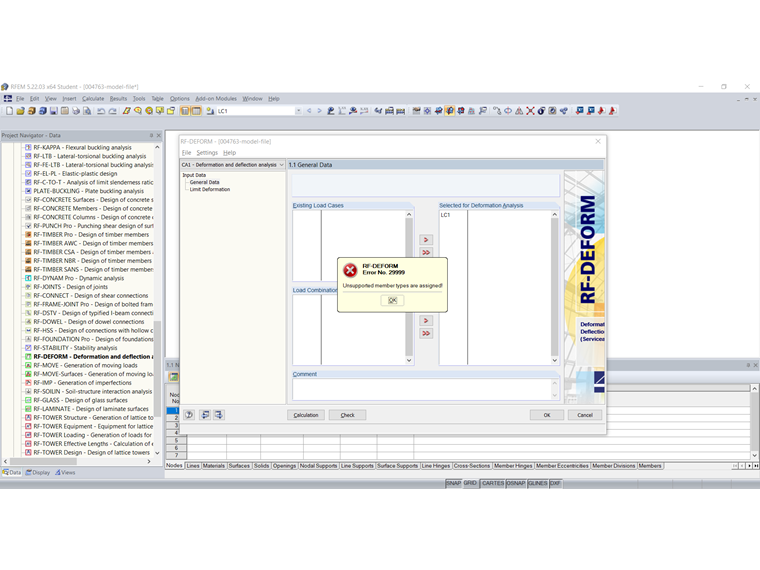Select RF-DYNAM Pro - Dynamic analysis in navigator

79,278
